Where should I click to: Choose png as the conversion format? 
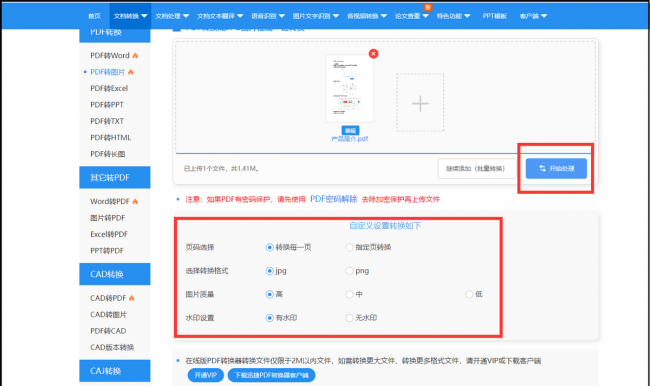(x=349, y=271)
